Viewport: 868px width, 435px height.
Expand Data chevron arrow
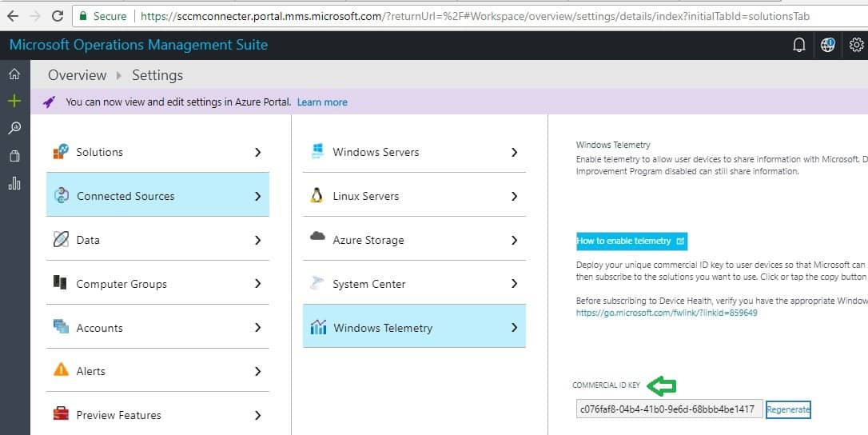[257, 240]
